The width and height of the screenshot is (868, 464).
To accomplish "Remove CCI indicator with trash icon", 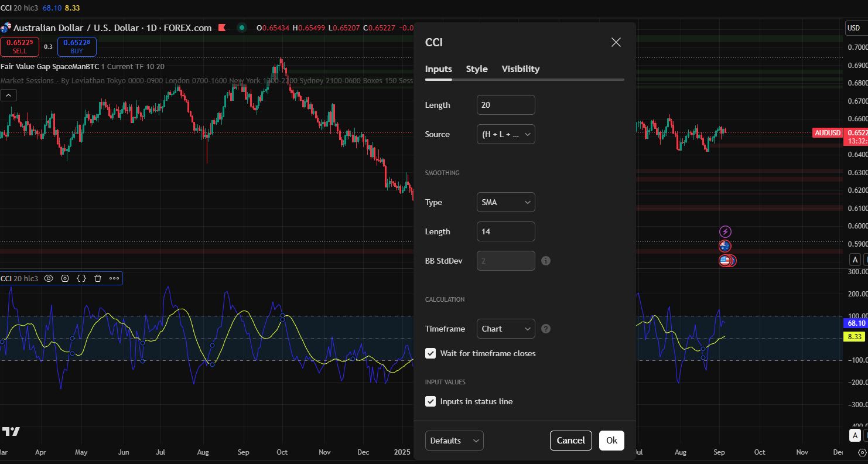I will coord(98,278).
